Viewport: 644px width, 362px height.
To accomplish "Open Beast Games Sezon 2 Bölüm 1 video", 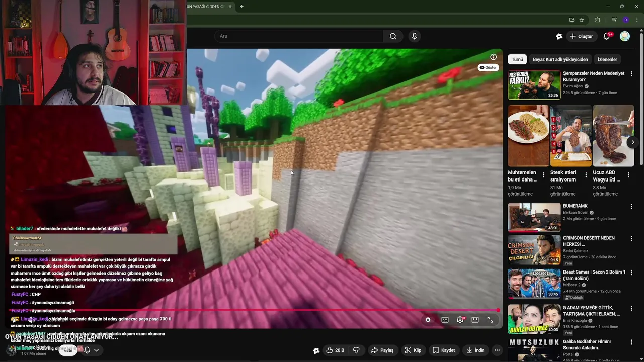I will pos(594,275).
